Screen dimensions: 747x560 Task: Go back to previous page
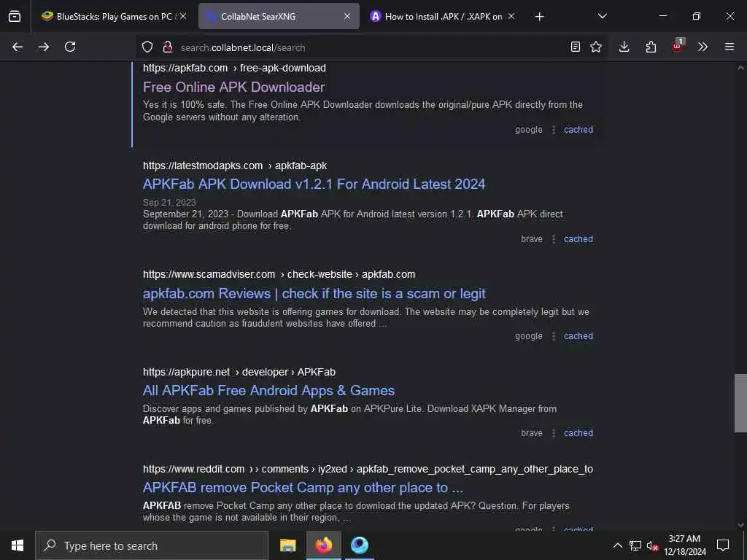(x=18, y=47)
